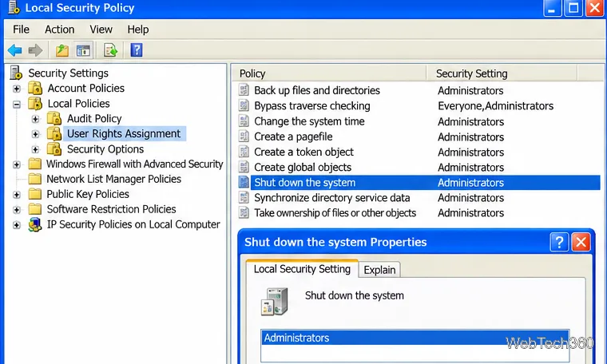Click the policy icon for Bypass traverse checking
The width and height of the screenshot is (607, 364).
[x=244, y=105]
